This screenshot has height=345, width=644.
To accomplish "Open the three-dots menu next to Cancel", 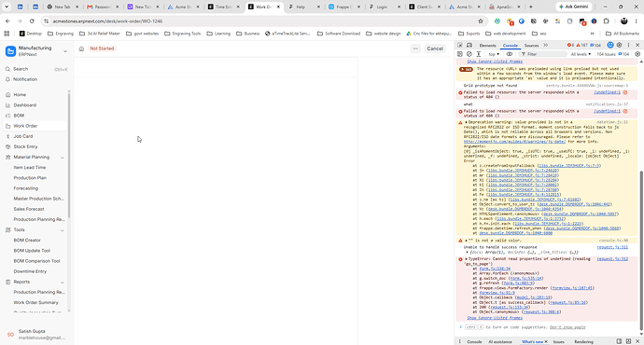I will pyautogui.click(x=415, y=48).
